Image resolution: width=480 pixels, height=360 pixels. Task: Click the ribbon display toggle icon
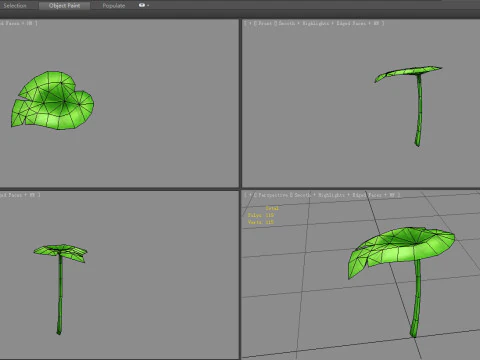tap(142, 5)
